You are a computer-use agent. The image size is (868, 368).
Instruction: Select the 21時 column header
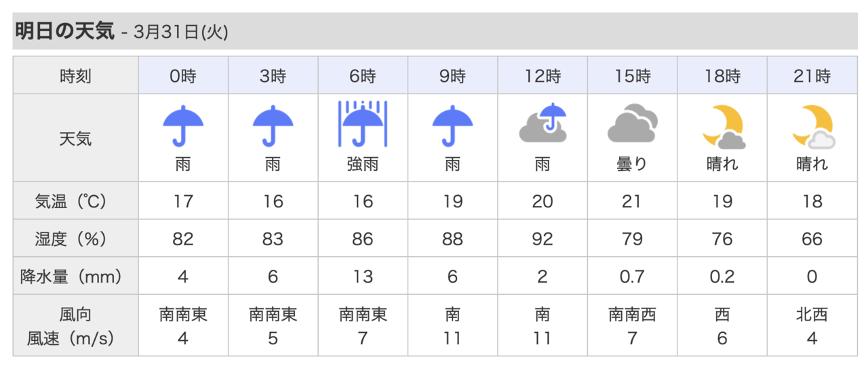[x=812, y=76]
